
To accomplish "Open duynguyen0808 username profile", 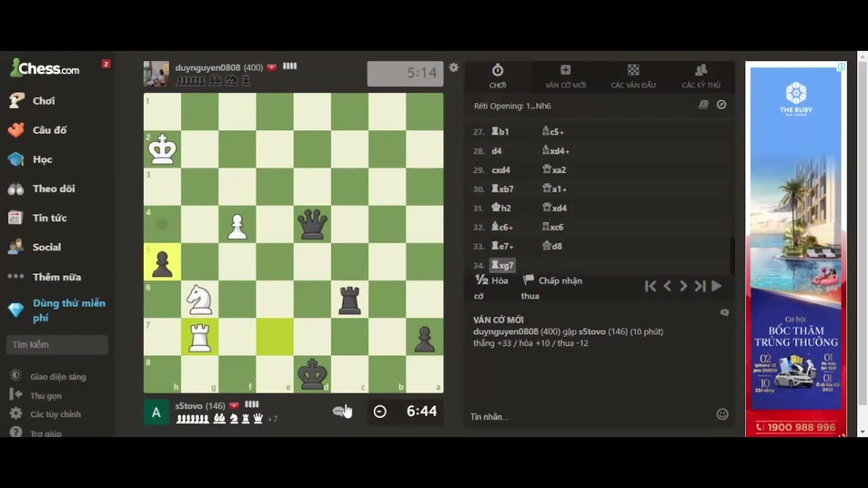I will [208, 67].
